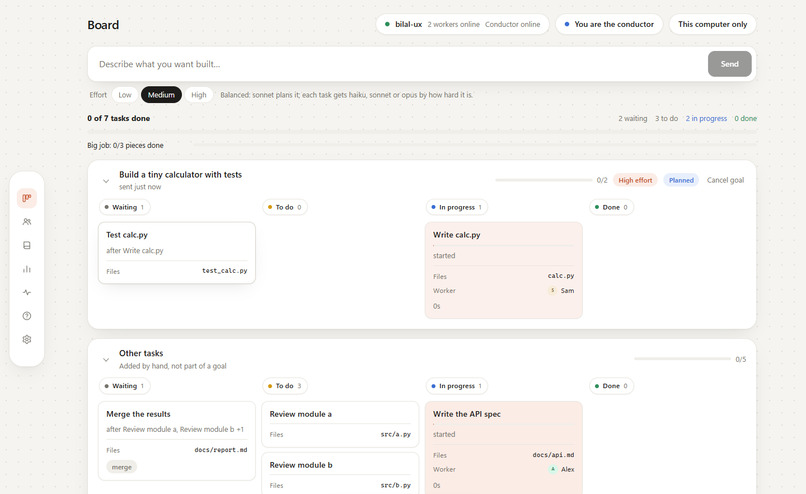This screenshot has width=806, height=494.
Task: Click 'after Write calc.py' dependency text
Action: coord(135,251)
